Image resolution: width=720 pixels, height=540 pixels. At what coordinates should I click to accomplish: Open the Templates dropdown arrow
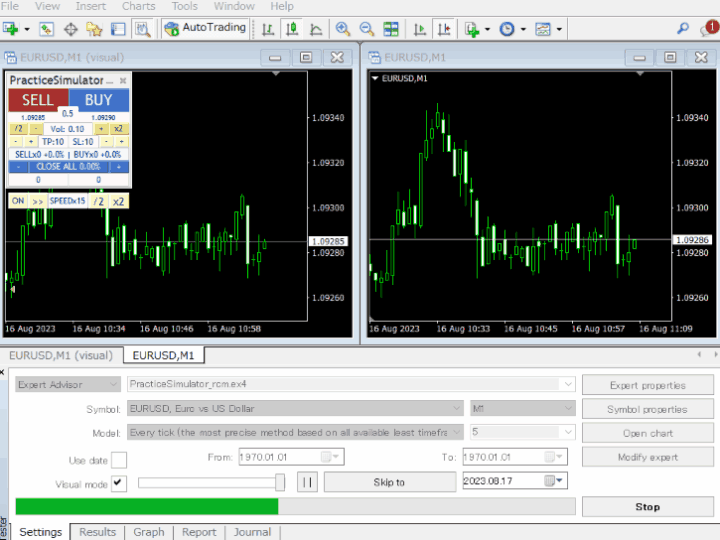559,29
